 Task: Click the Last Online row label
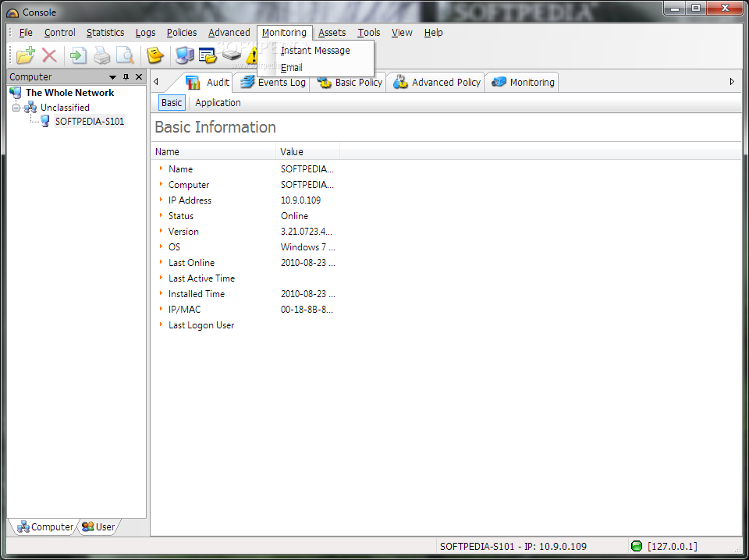pos(192,263)
